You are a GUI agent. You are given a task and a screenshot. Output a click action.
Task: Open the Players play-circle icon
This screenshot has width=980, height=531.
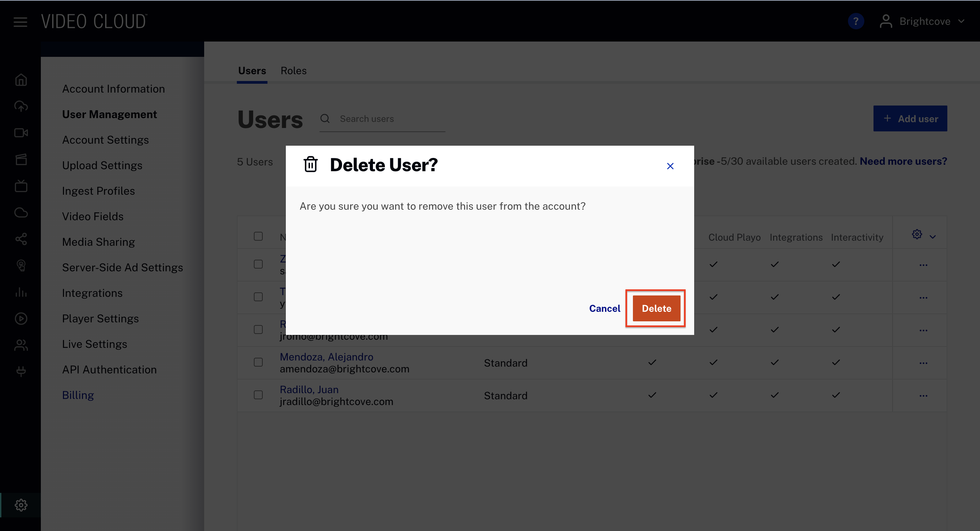(21, 319)
